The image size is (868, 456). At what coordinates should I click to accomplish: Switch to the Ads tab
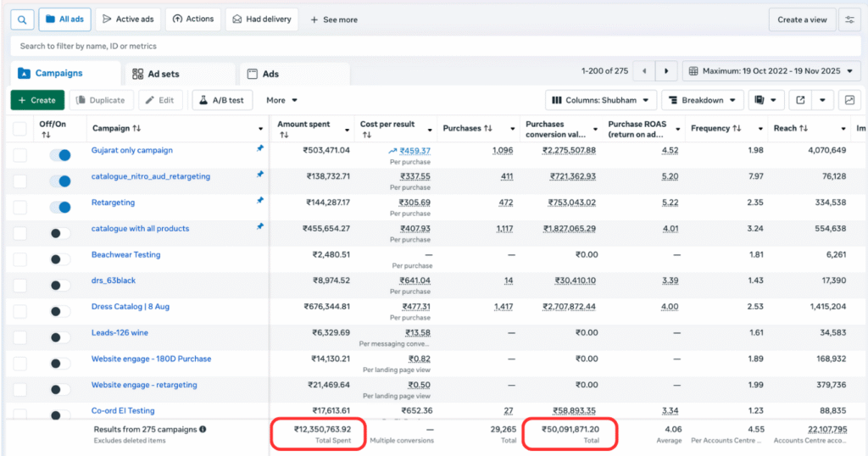point(263,74)
